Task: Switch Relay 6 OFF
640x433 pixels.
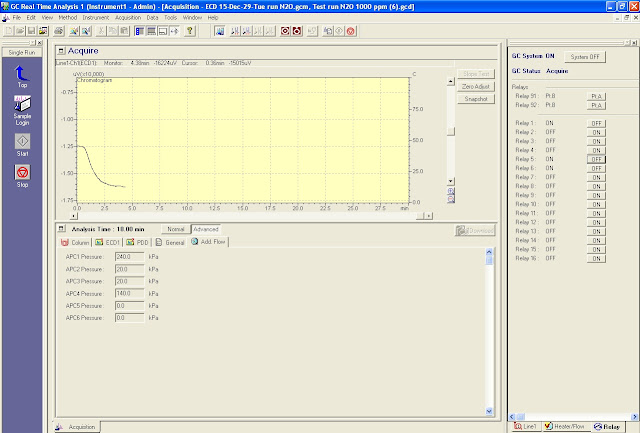Action: coord(596,168)
